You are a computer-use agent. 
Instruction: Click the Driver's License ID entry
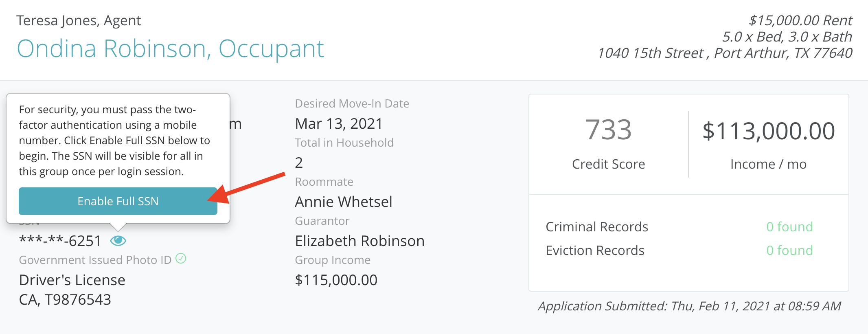pos(72,280)
